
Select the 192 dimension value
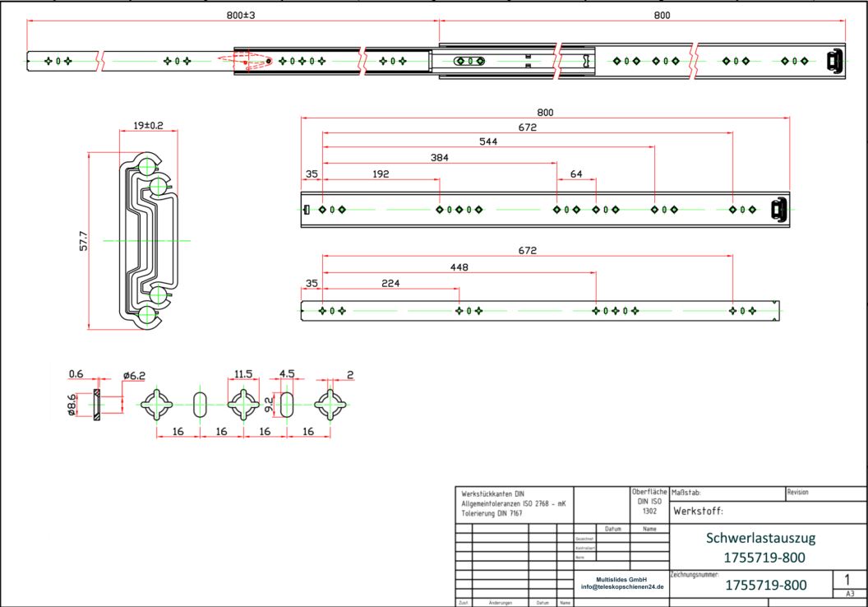pyautogui.click(x=380, y=174)
